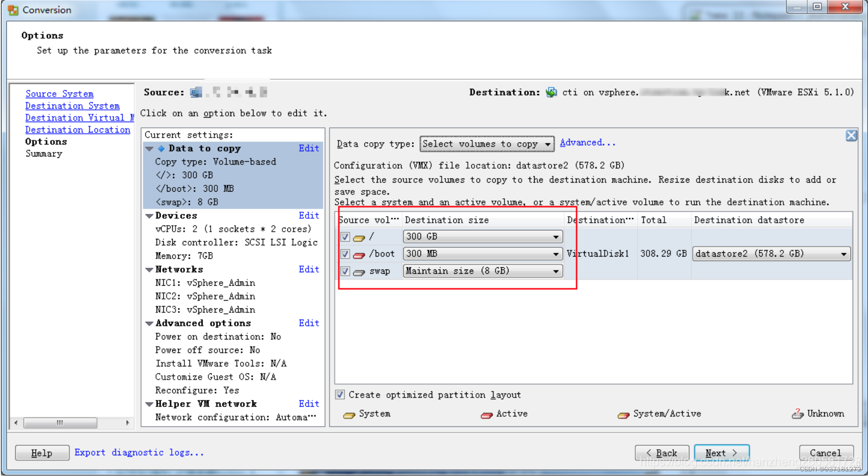Viewport: 868px width, 476px height.
Task: Click the red disk icon beside /boot
Action: (359, 254)
